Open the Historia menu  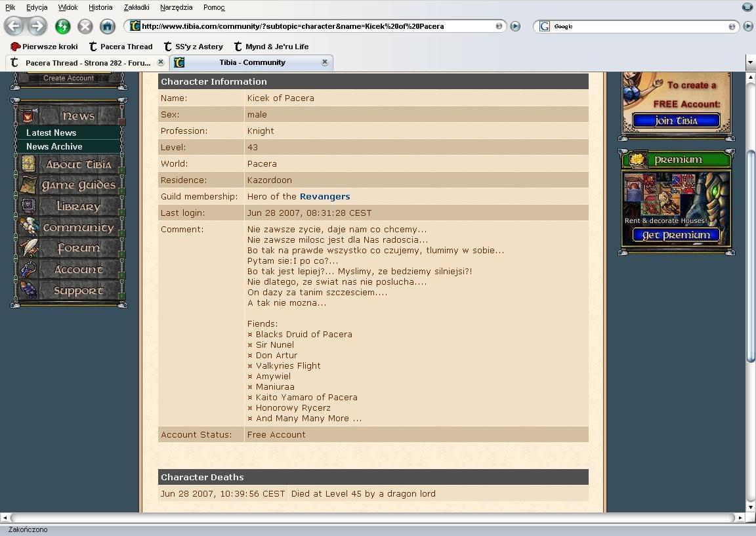100,7
